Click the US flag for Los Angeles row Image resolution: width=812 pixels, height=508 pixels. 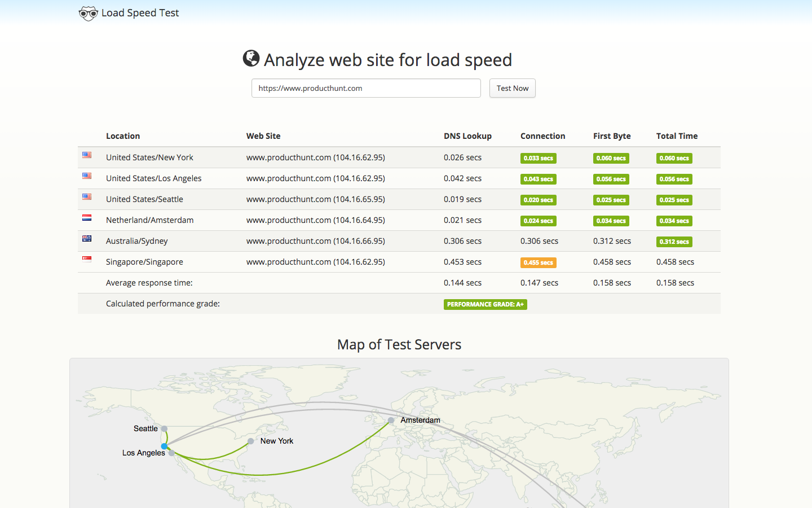pos(87,176)
